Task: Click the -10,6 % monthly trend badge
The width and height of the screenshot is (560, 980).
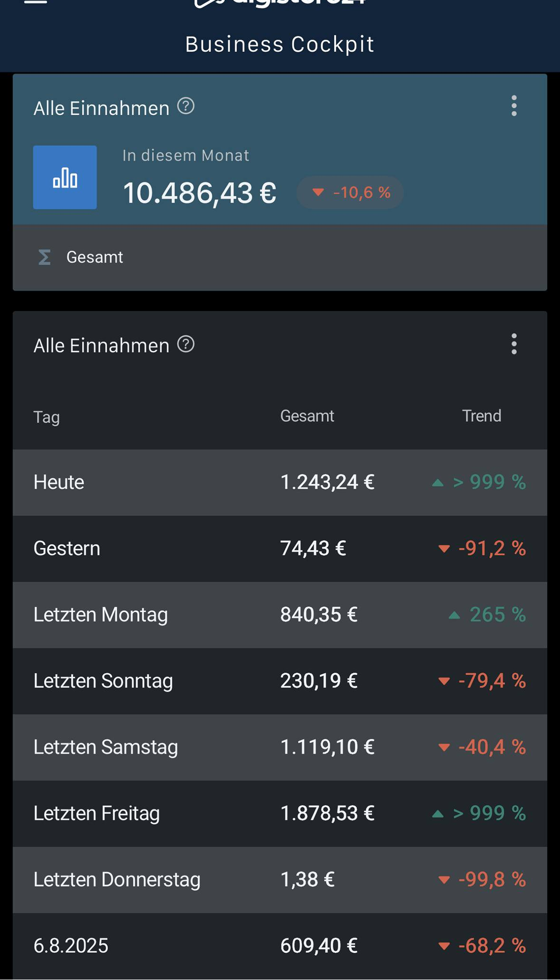Action: (x=350, y=193)
